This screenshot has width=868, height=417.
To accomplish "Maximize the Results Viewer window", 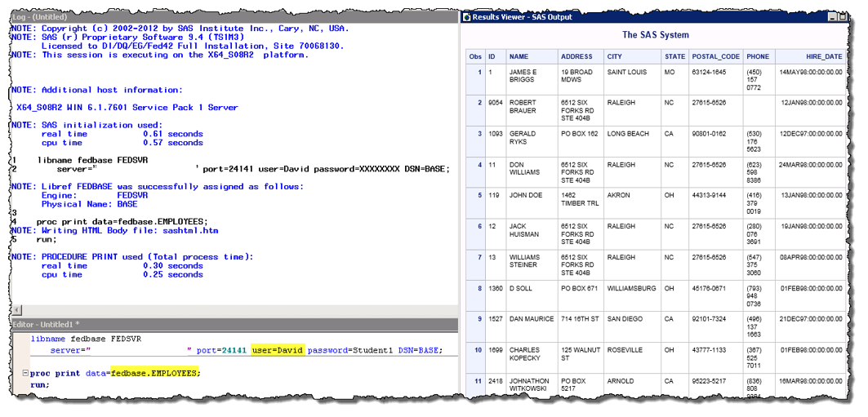I will (844, 17).
